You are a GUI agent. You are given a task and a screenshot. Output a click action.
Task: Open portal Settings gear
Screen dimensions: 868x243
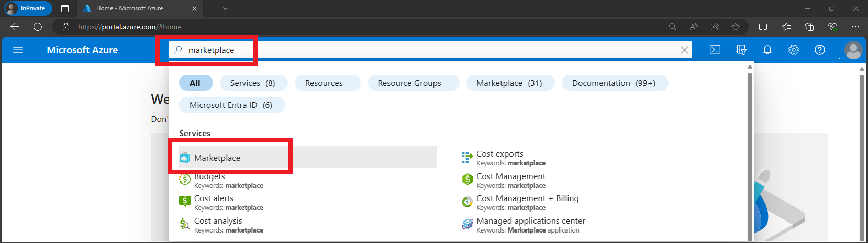[794, 50]
